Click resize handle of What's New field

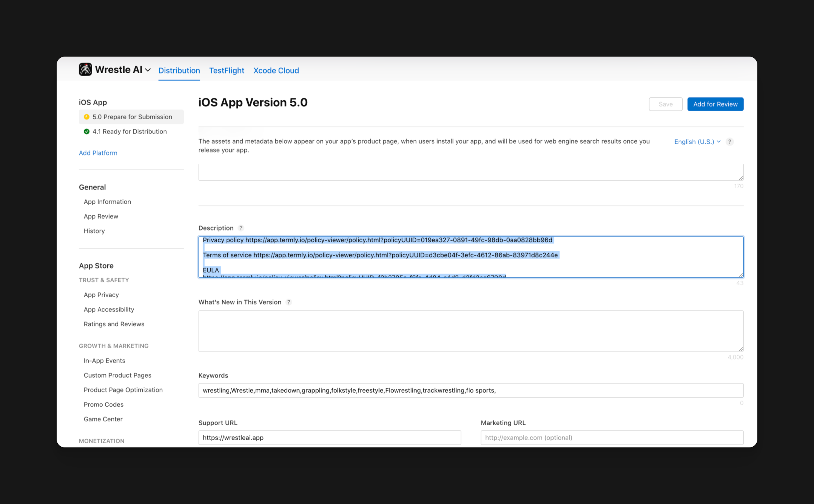(741, 349)
